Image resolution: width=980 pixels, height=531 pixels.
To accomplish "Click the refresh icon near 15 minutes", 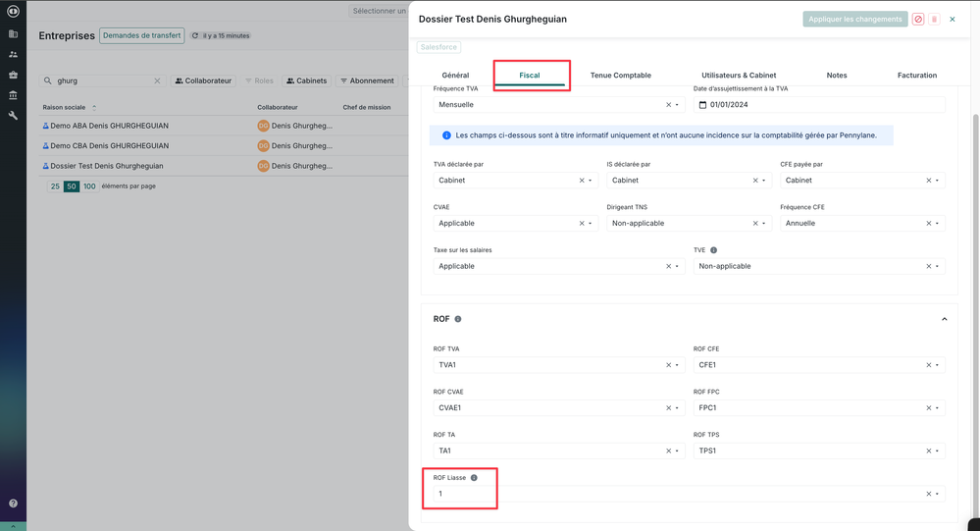I will [195, 35].
